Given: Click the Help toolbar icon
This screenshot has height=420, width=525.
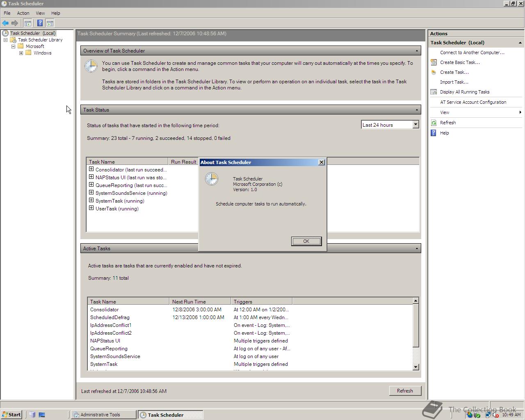Looking at the screenshot, I should click(40, 23).
